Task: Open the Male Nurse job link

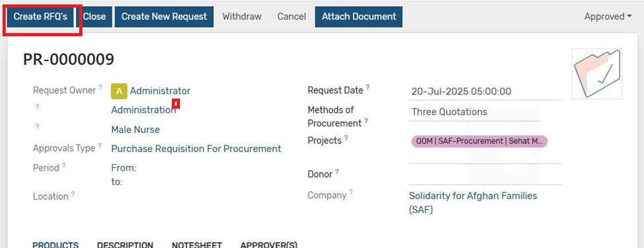Action: [x=135, y=130]
